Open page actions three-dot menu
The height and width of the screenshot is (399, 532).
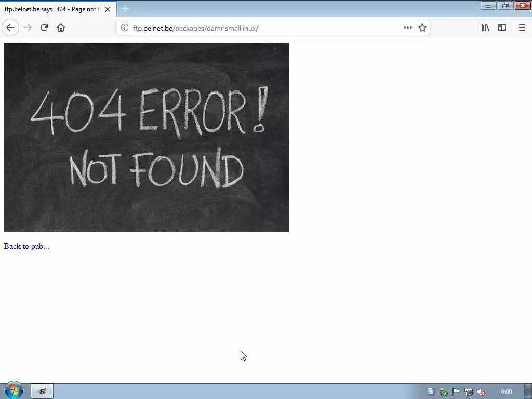407,28
